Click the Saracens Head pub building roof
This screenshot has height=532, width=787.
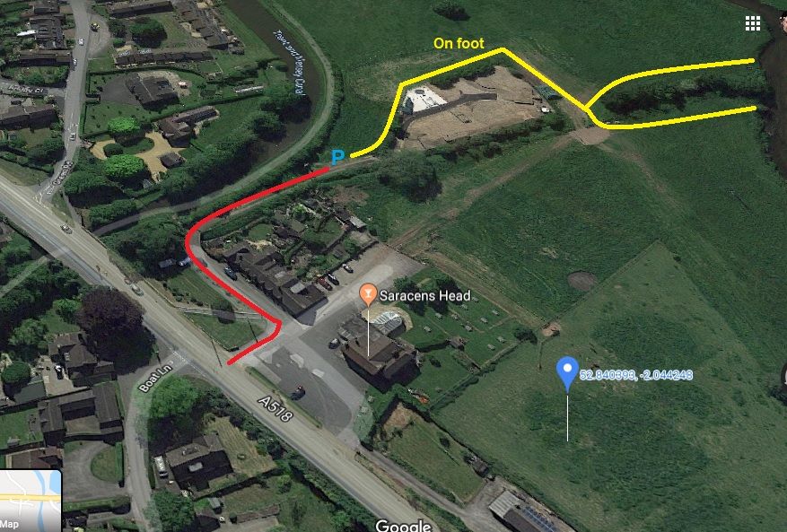(379, 353)
